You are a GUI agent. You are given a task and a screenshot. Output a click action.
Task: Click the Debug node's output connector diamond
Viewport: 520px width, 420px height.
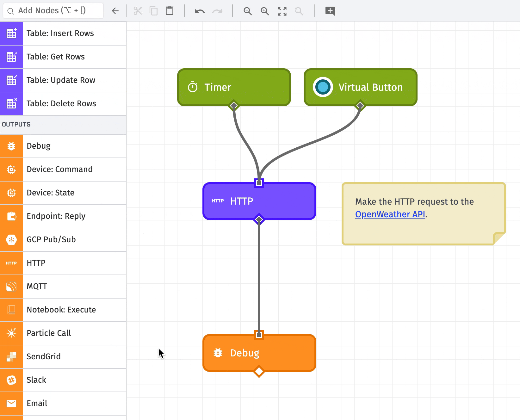(x=259, y=372)
